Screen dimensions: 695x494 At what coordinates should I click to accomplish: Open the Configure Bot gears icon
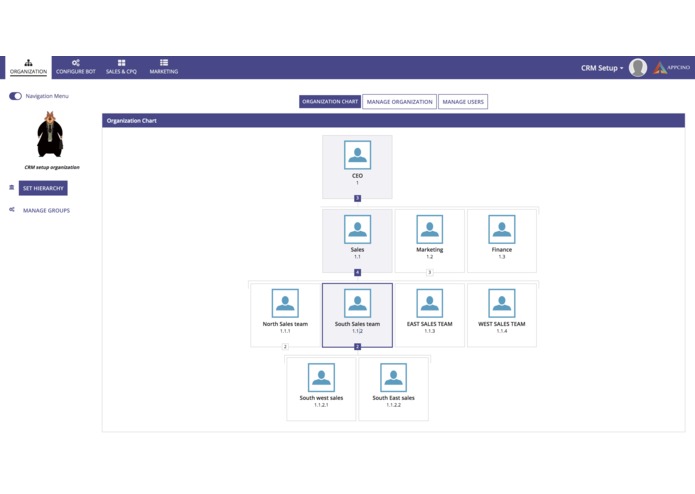tap(76, 62)
